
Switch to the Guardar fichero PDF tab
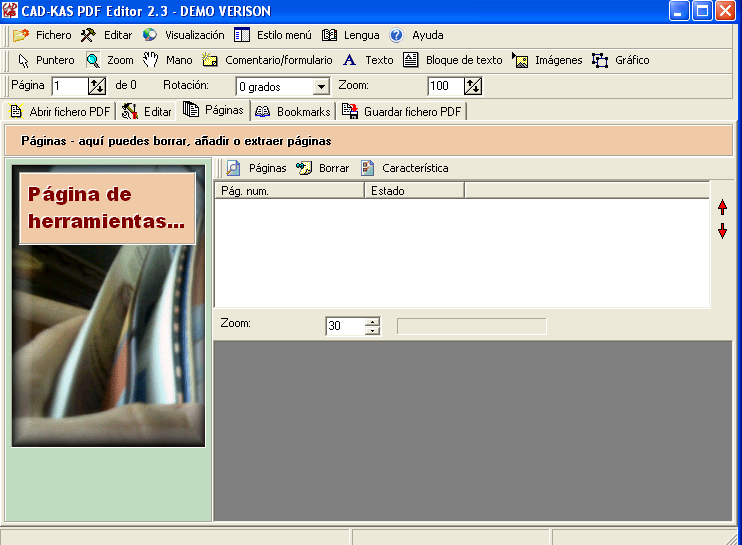pos(401,112)
